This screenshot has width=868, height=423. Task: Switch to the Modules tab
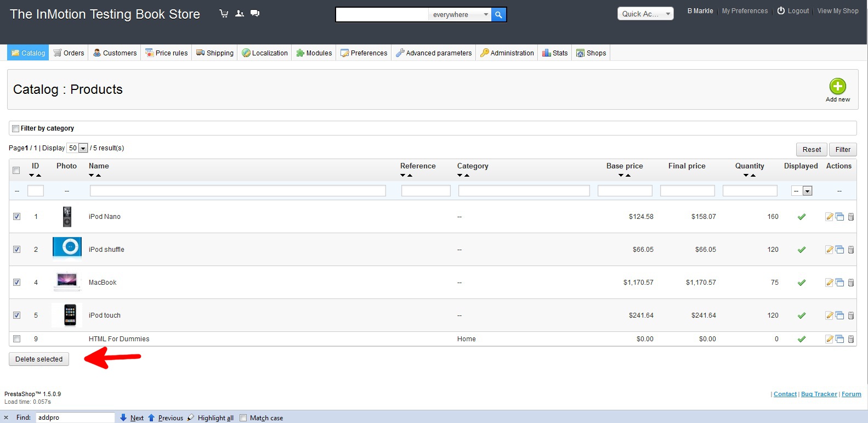pos(314,53)
